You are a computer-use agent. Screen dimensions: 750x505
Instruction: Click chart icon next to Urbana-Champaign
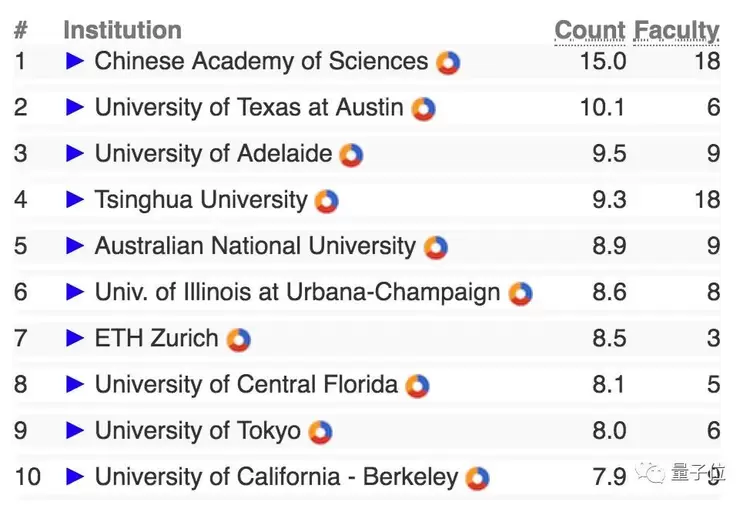[x=520, y=293]
